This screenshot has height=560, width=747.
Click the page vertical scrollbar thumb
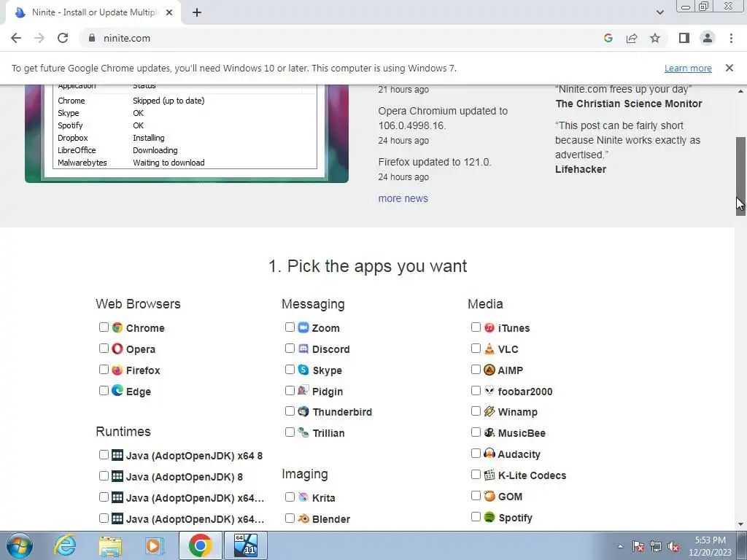coord(740,176)
